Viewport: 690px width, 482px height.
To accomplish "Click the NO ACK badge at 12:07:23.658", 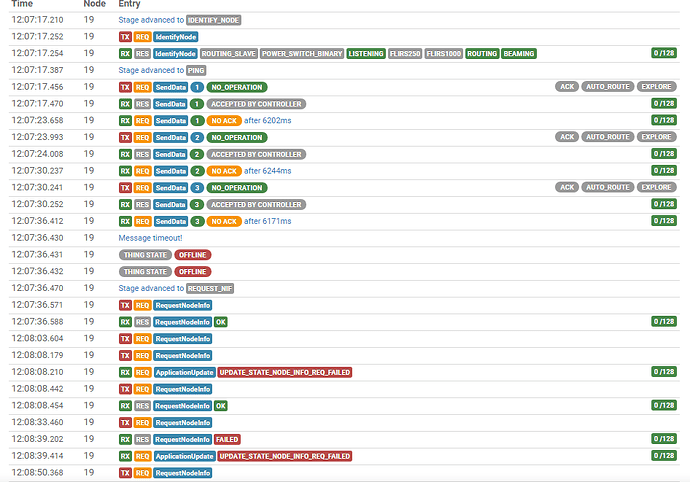I will pyautogui.click(x=224, y=121).
